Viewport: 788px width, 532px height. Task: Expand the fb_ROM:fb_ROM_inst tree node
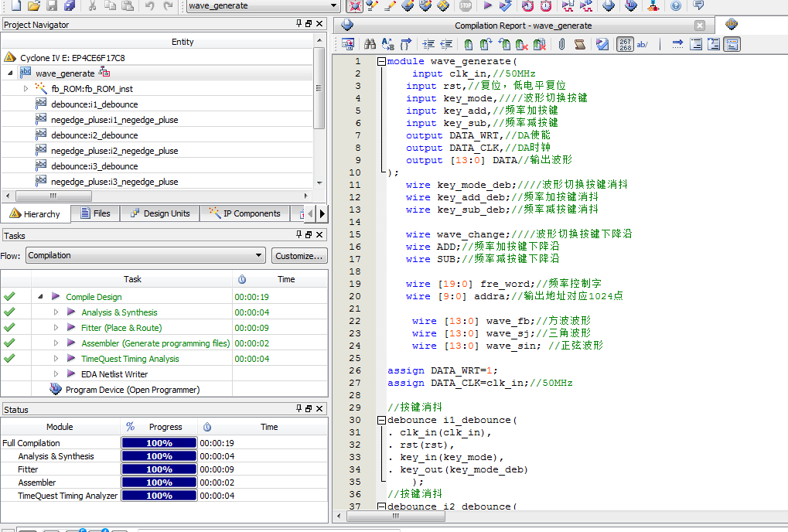point(26,89)
